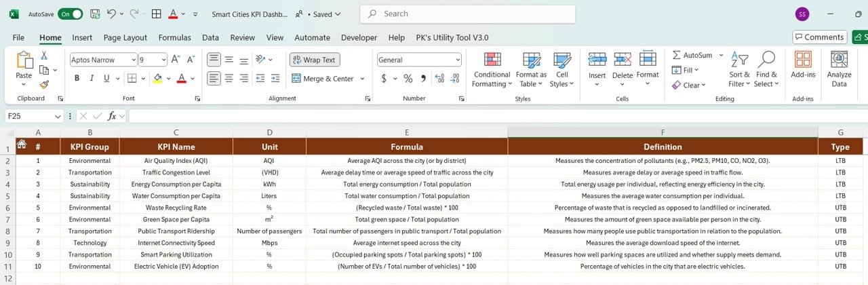Toggle Bold formatting
868x285 pixels.
(77, 79)
